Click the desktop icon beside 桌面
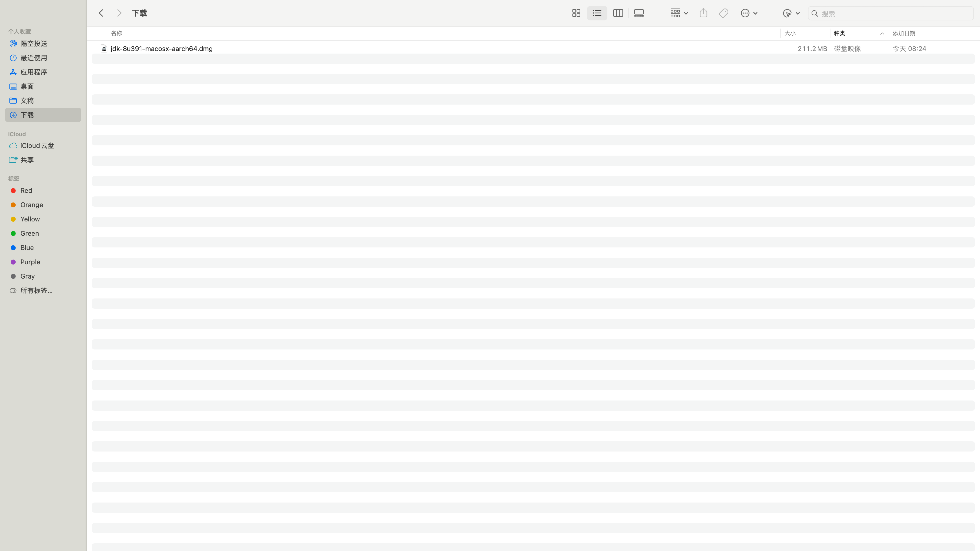 click(13, 87)
